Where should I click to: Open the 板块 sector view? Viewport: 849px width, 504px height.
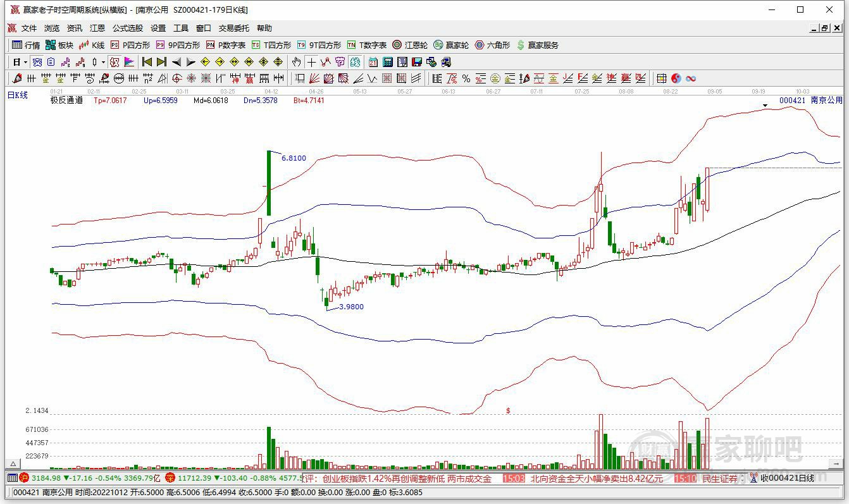[x=59, y=45]
